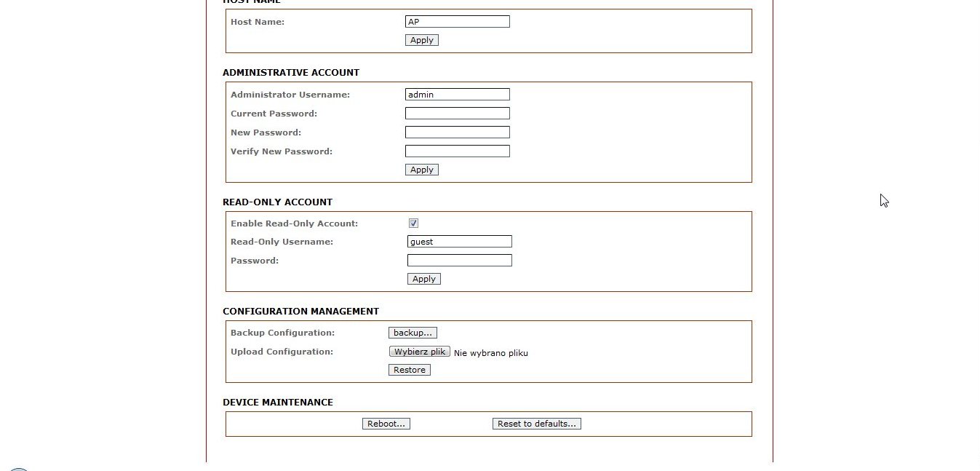Click the 'Backup Configuration:' label
This screenshot has height=471, width=980.
tap(282, 333)
